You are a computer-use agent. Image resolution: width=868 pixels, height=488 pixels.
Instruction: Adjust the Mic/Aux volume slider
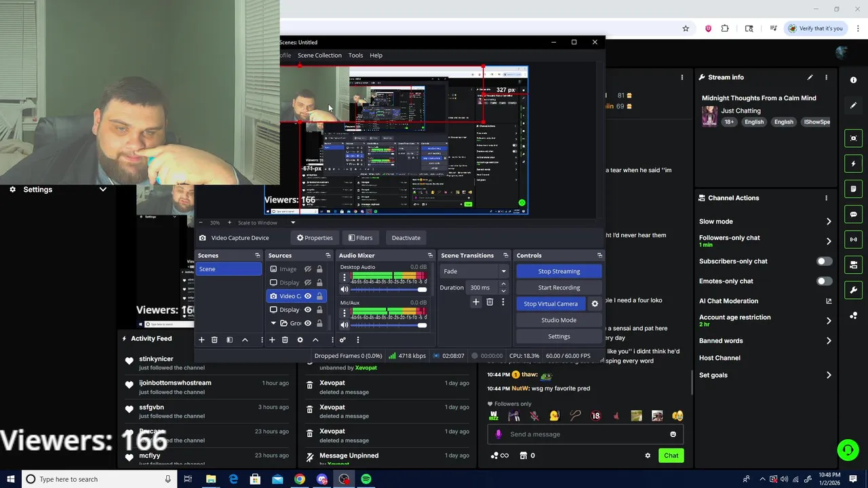[389, 325]
